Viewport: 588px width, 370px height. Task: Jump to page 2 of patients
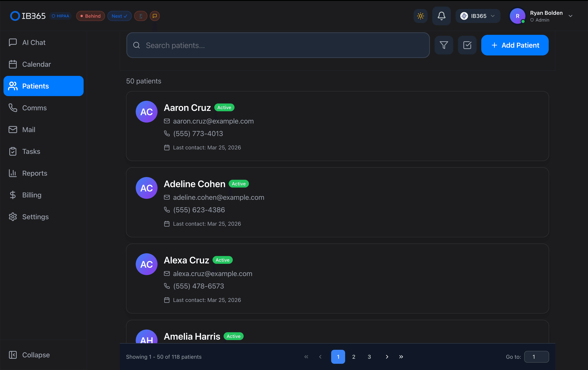click(353, 357)
